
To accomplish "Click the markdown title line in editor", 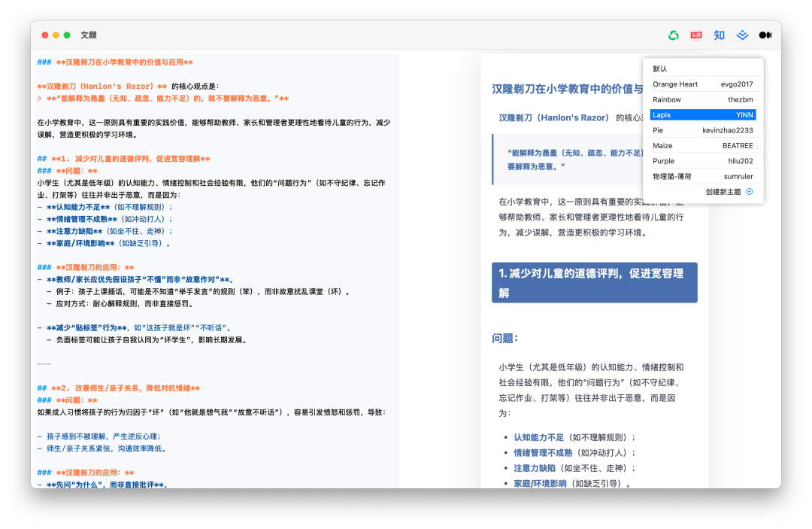I will (120, 62).
